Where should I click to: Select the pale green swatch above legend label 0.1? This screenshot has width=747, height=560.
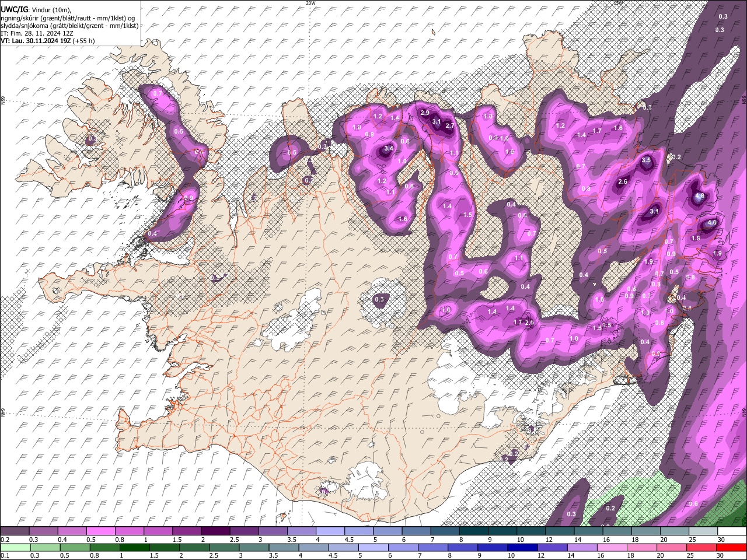coord(15,547)
